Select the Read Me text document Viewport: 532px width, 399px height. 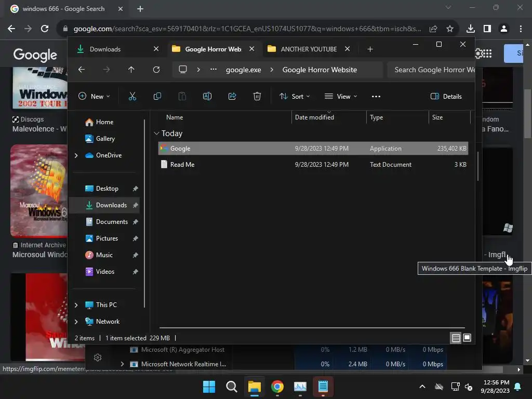(x=313, y=165)
